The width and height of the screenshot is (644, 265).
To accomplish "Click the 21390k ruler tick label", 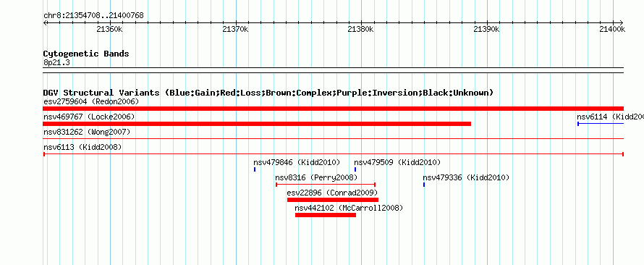I will (x=486, y=30).
